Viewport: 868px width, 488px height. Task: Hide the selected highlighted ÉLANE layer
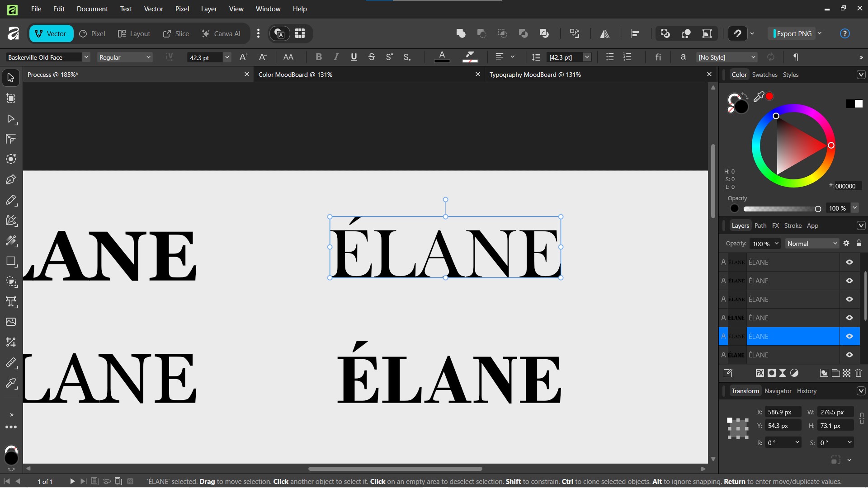coord(849,336)
